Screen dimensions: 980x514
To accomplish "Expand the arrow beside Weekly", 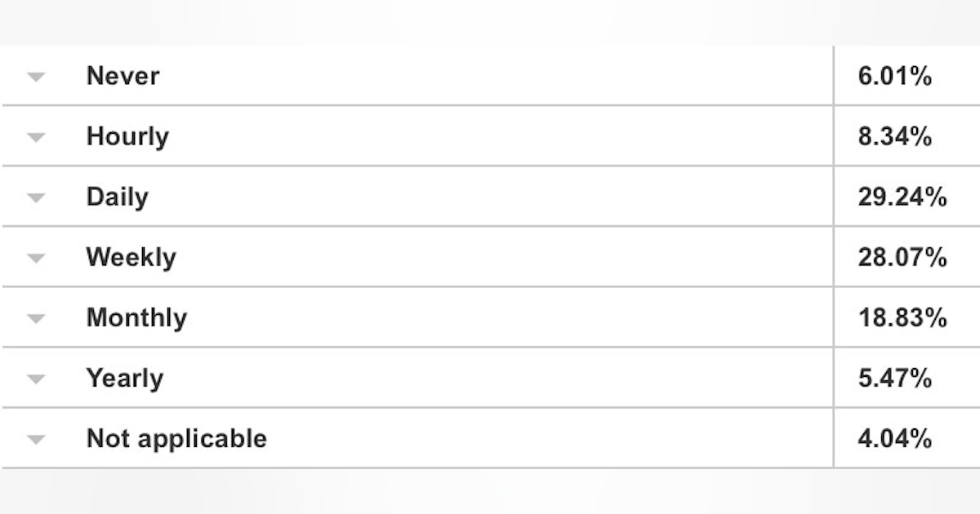I will tap(35, 259).
